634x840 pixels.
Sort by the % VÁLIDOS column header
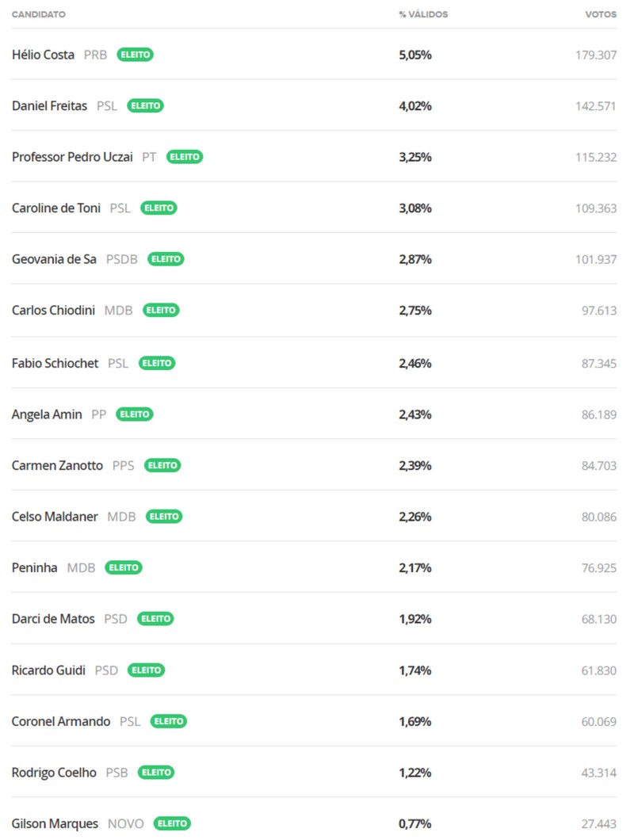point(423,15)
